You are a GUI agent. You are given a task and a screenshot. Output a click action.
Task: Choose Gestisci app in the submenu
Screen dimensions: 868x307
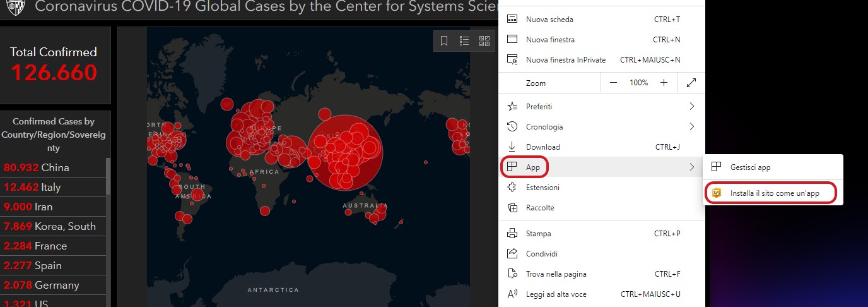(x=773, y=167)
